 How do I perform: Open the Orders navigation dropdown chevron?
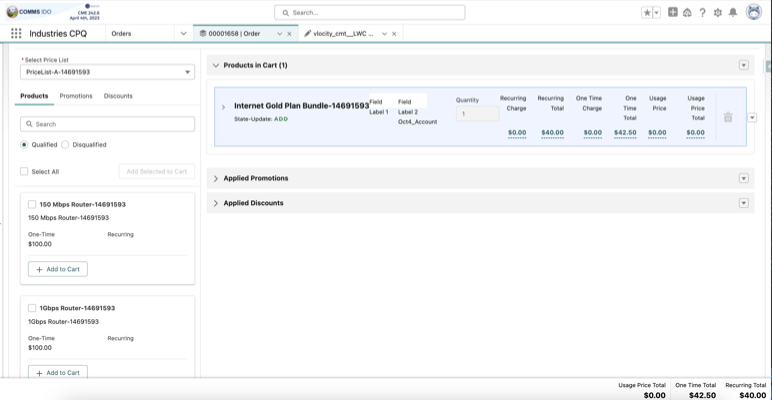pyautogui.click(x=184, y=33)
